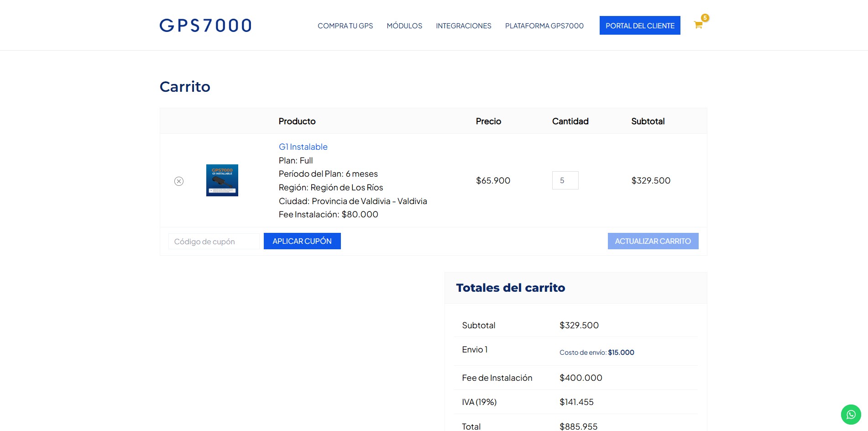Open the Compra tu GPS menu
The height and width of the screenshot is (431, 868).
345,26
